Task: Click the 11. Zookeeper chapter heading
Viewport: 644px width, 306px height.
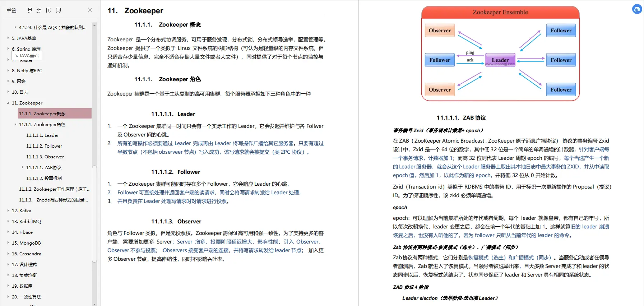Action: [135, 11]
